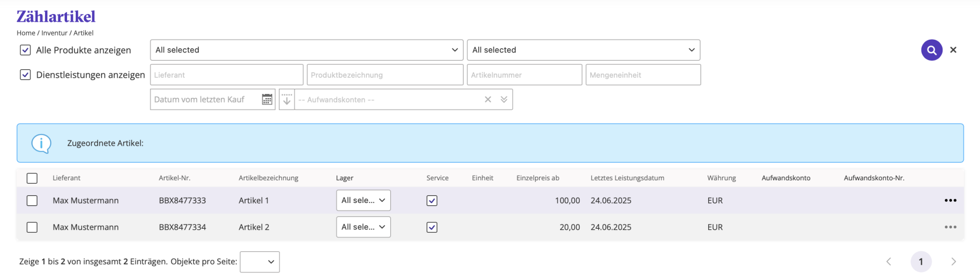Viewport: 980px width, 280px height.
Task: Toggle Dienstleistungen anzeigen checkbox
Action: pyautogui.click(x=26, y=75)
